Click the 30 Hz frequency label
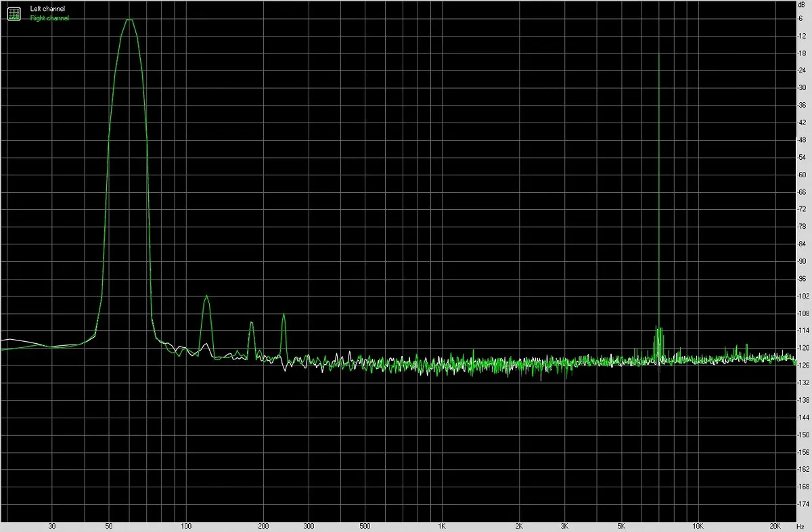812x532 pixels. tap(52, 525)
